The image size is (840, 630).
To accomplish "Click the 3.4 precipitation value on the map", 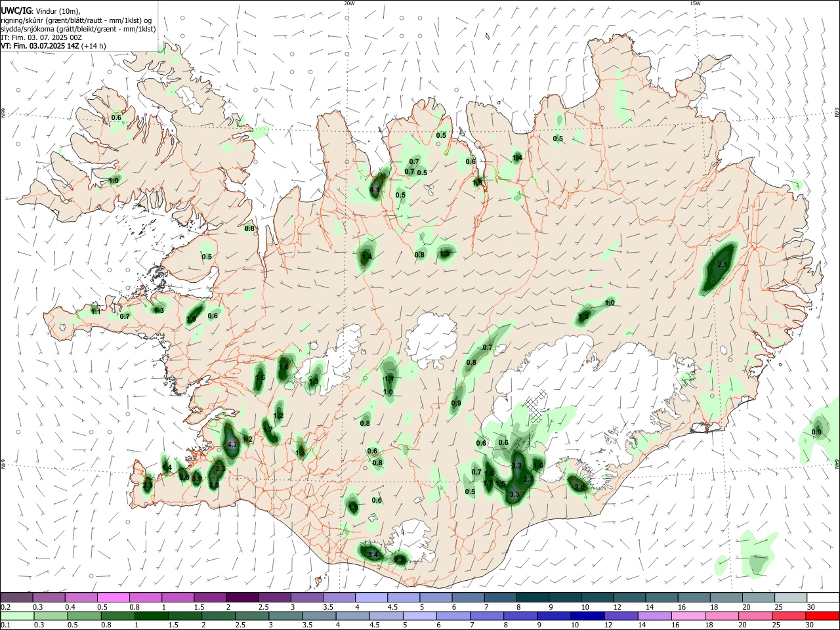I will 373,555.
